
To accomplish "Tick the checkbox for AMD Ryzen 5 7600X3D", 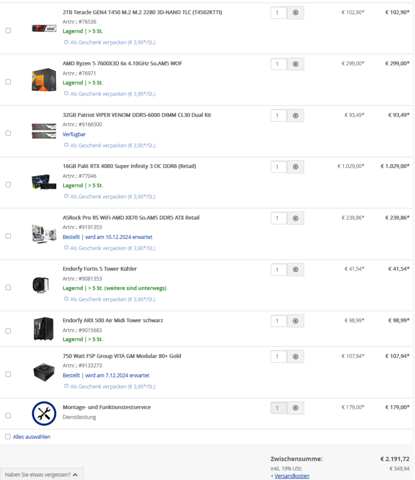I will [8, 82].
